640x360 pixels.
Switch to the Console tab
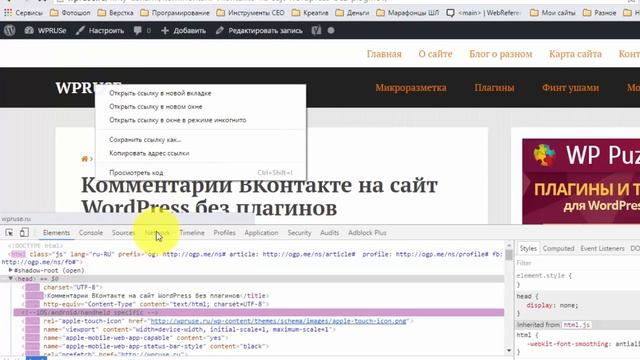point(91,233)
